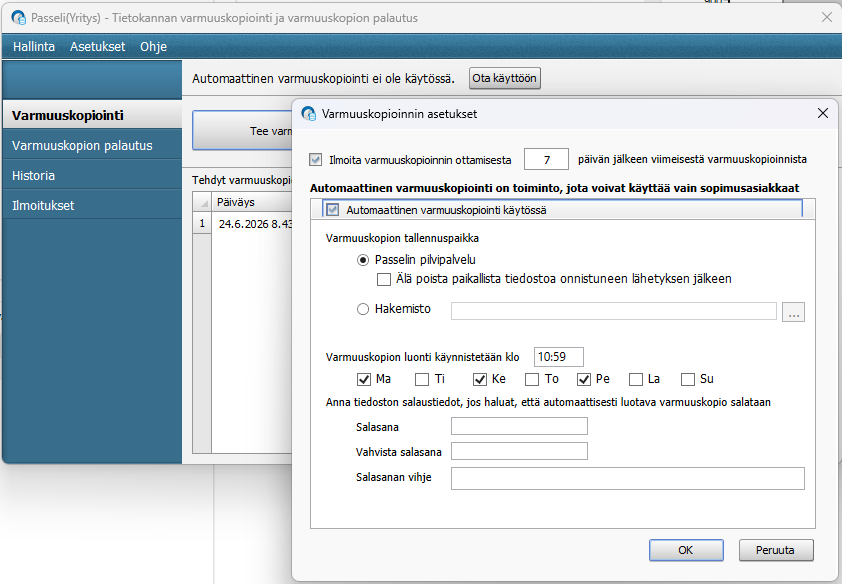Enable Älä poista paikallista tiedostoa checkbox
The height and width of the screenshot is (584, 842).
[x=384, y=279]
